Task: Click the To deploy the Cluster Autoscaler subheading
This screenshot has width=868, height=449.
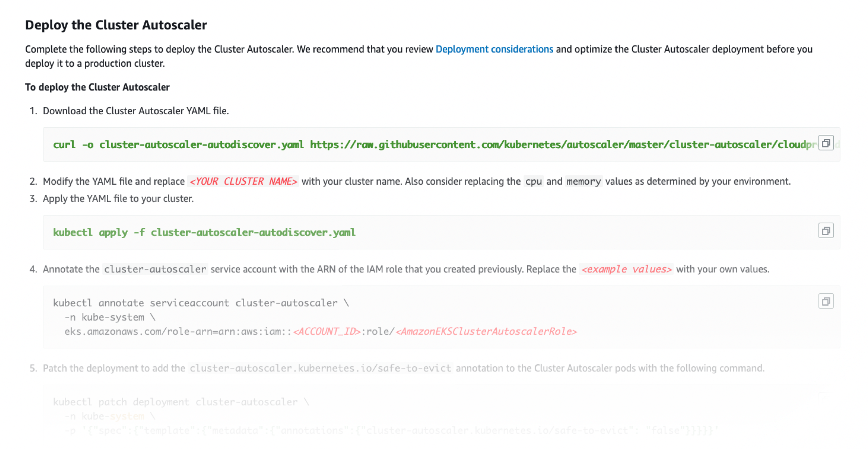Action: pyautogui.click(x=97, y=87)
